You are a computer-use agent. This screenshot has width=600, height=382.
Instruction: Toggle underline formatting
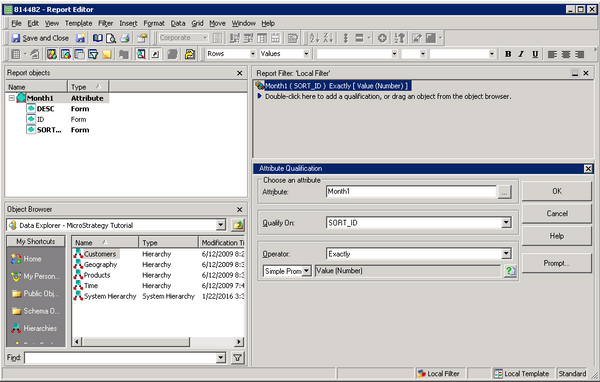[x=535, y=54]
